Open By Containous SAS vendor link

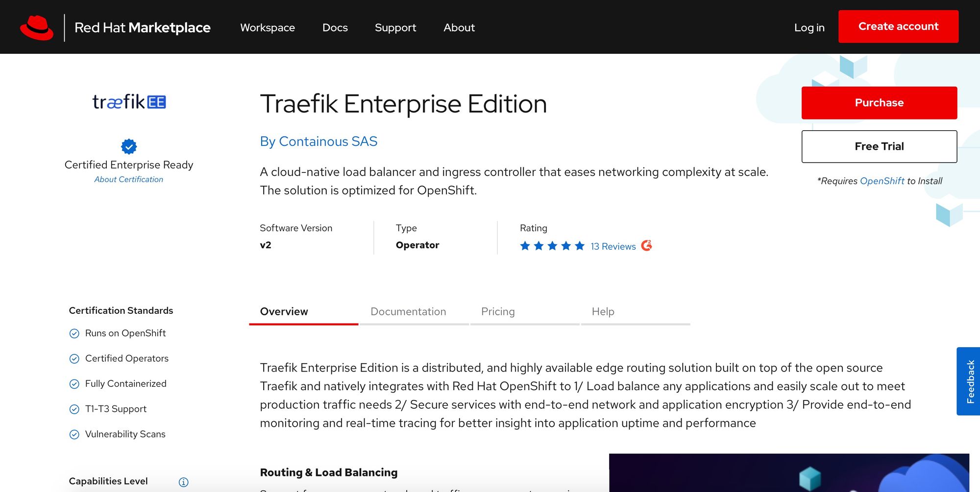tap(318, 141)
